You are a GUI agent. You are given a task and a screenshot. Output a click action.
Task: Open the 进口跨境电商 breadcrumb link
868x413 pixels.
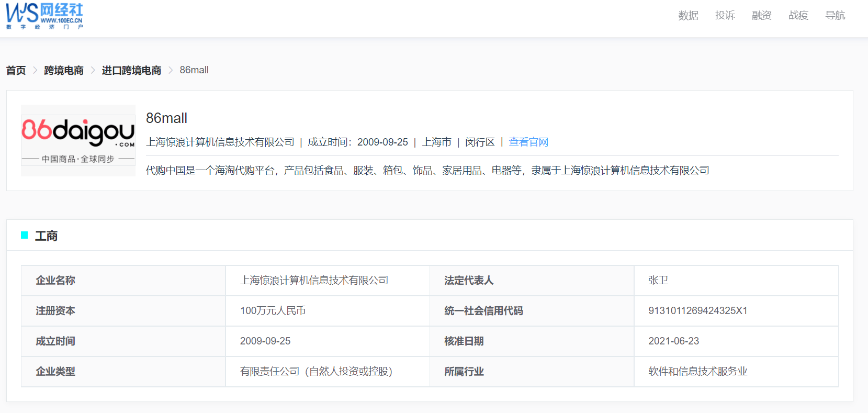click(x=131, y=70)
